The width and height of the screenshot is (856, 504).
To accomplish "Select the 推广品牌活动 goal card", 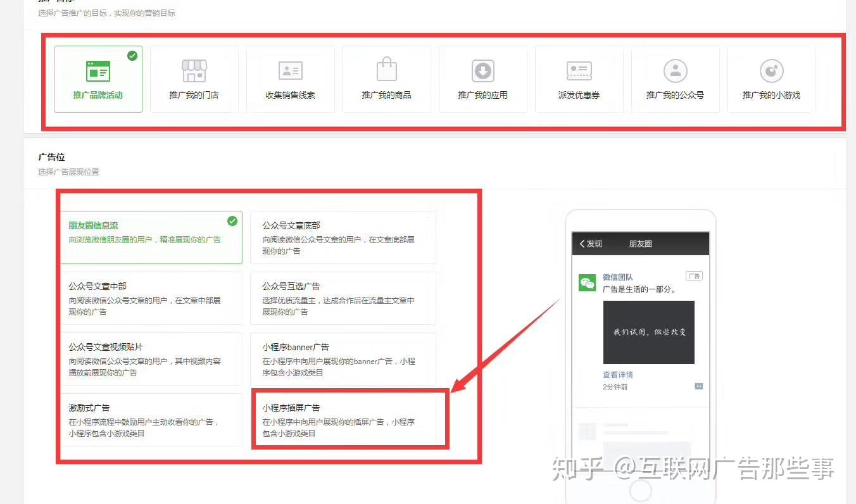I will (x=98, y=79).
